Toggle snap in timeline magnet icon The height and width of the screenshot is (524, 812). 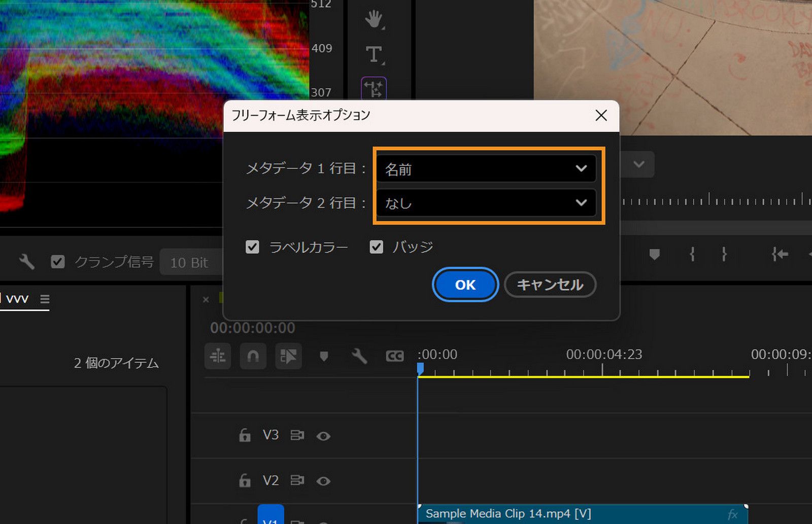[x=253, y=357]
